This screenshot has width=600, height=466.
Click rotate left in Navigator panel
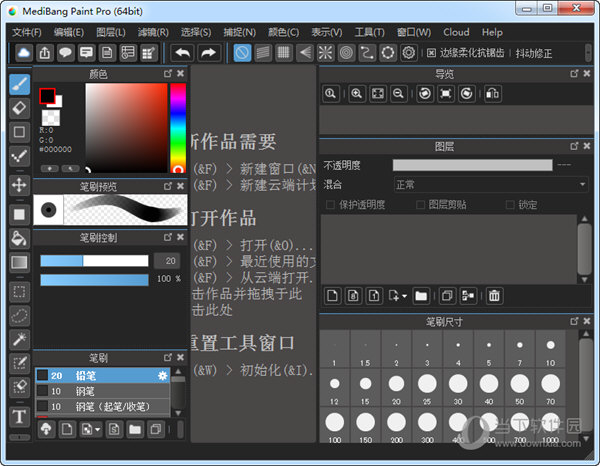pyautogui.click(x=425, y=94)
